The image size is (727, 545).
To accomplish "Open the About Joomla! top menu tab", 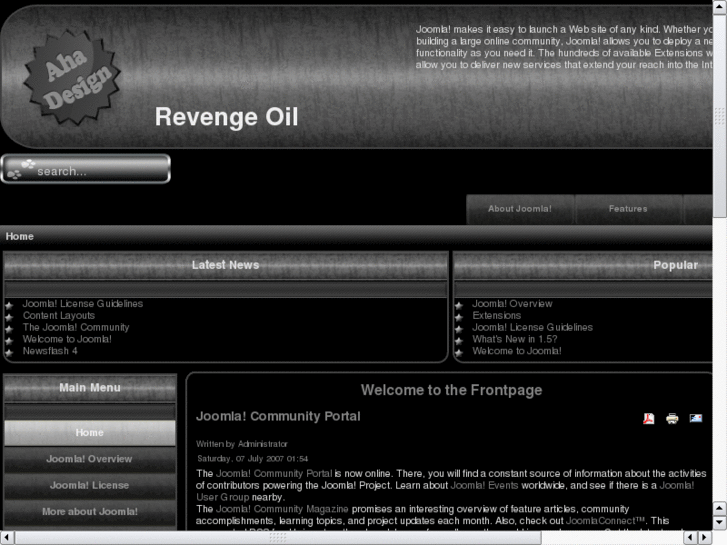I will [520, 209].
